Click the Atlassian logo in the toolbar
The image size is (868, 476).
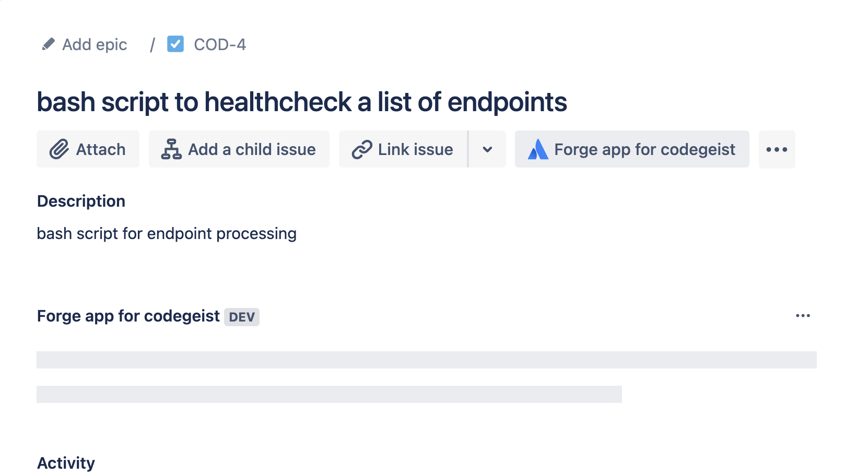pos(538,150)
